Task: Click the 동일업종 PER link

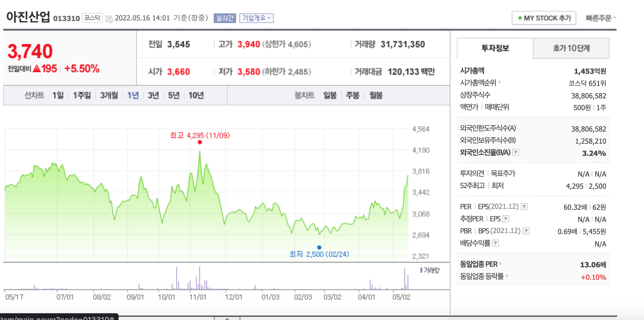Action: point(479,264)
